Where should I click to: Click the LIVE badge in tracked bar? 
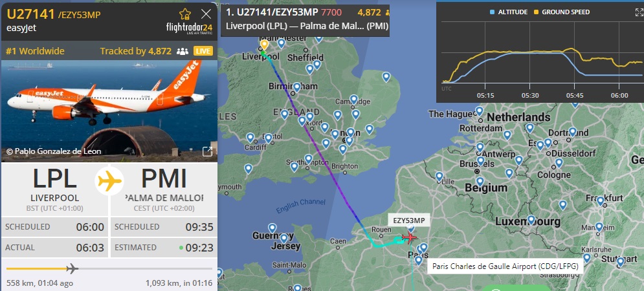[203, 51]
